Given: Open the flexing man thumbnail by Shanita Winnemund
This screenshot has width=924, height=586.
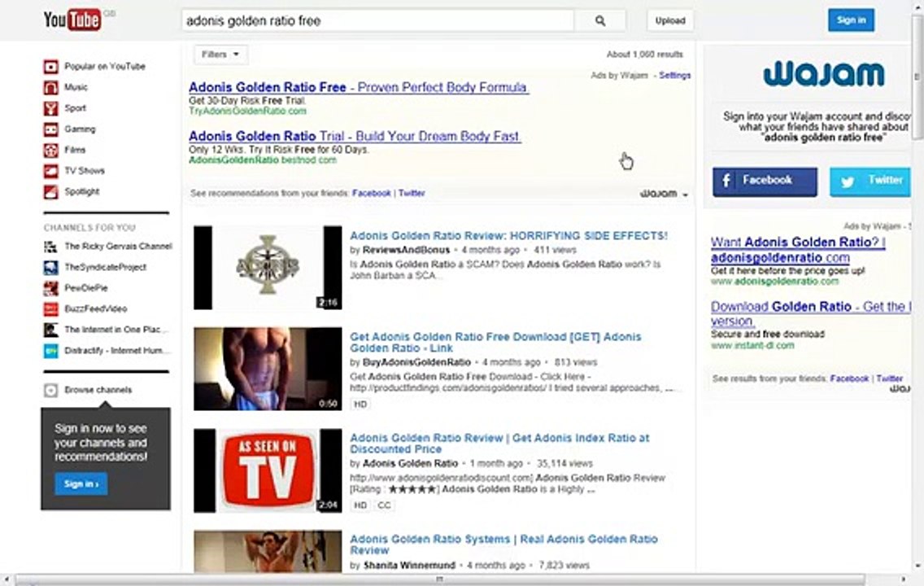Looking at the screenshot, I should [x=268, y=551].
